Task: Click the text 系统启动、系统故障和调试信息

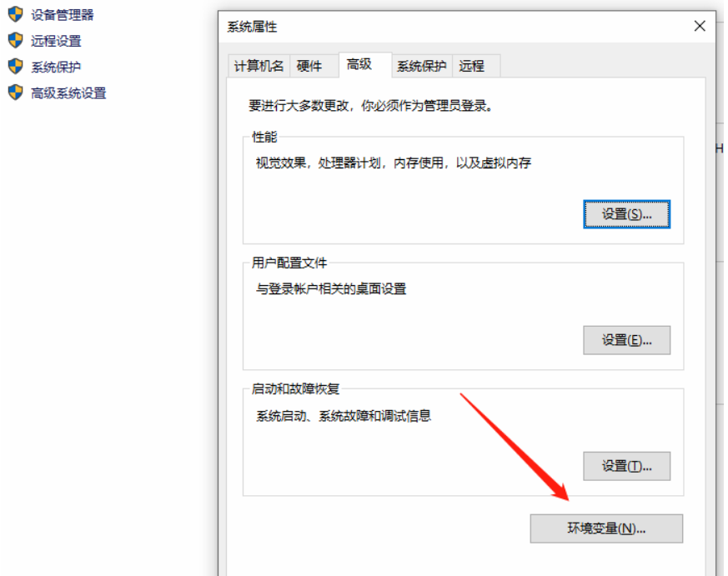Action: click(344, 415)
